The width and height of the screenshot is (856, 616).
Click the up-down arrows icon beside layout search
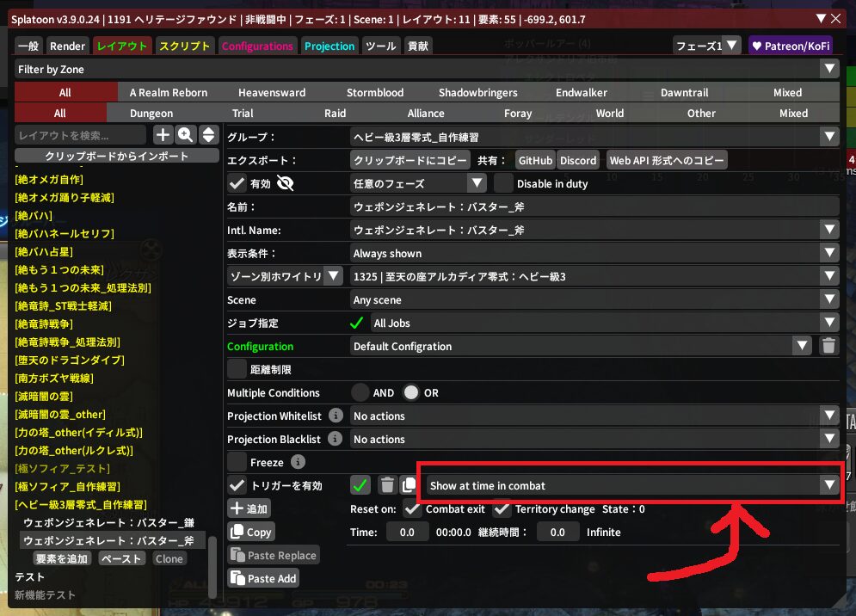pos(207,134)
